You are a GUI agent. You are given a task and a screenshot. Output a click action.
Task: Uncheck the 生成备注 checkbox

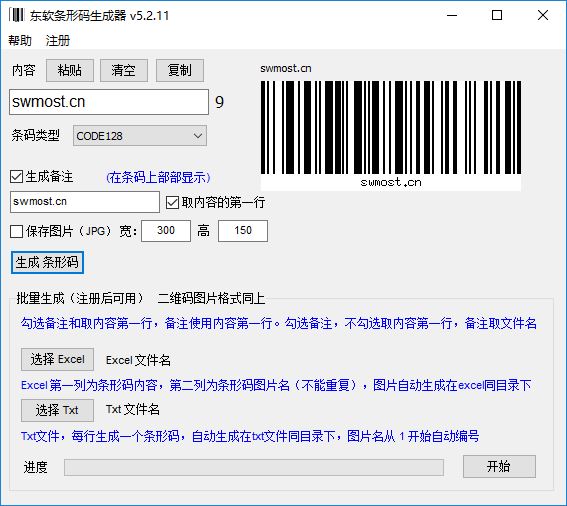[x=17, y=177]
